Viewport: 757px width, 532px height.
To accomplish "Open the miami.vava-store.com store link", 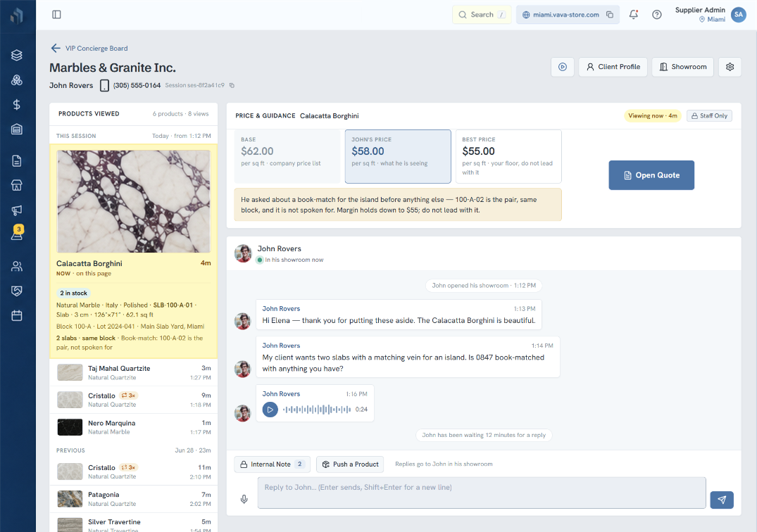I will point(566,15).
